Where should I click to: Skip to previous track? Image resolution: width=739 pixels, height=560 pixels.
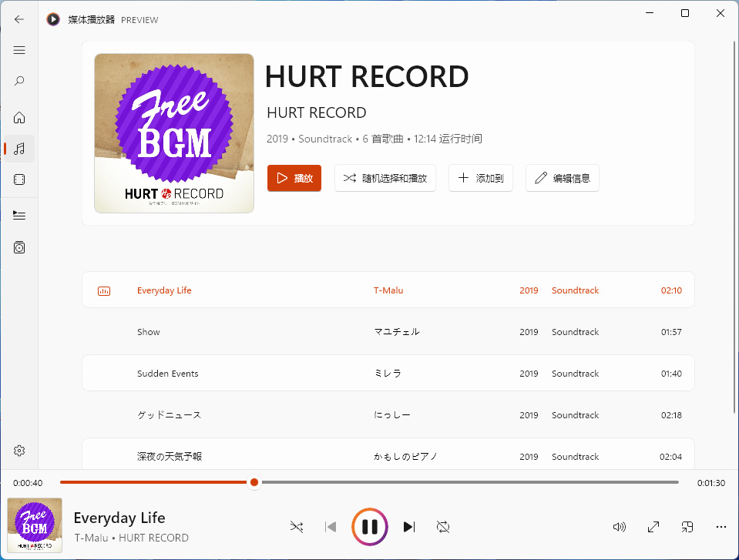331,527
